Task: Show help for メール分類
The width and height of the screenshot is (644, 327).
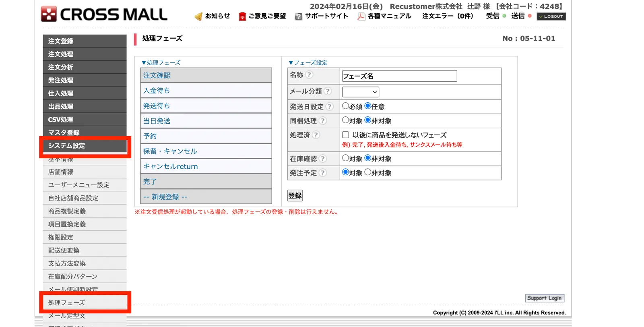Action: [328, 91]
